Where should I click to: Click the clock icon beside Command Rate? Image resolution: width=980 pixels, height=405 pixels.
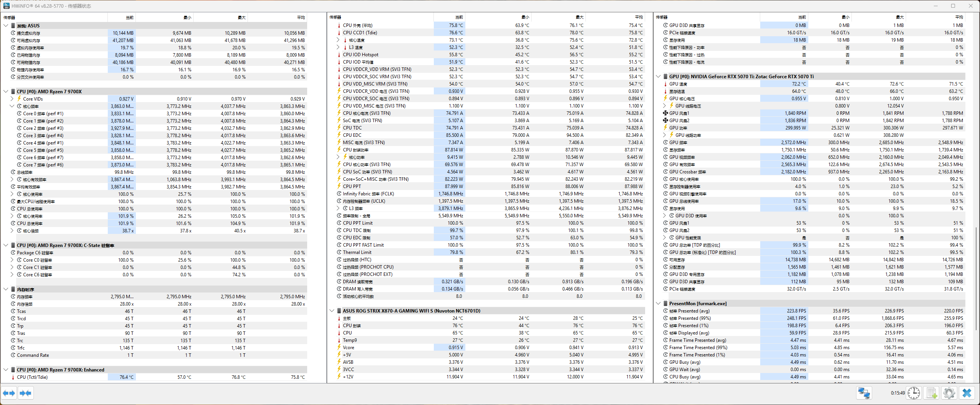pyautogui.click(x=13, y=355)
